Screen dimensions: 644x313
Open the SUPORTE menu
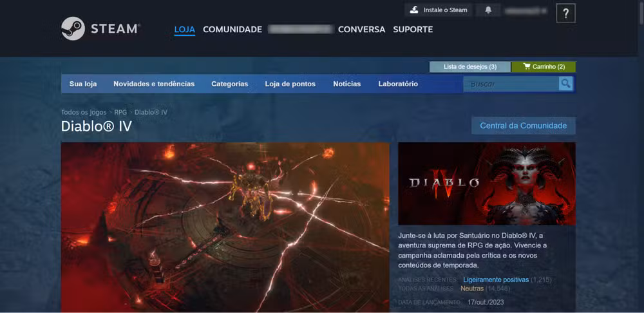(x=413, y=30)
